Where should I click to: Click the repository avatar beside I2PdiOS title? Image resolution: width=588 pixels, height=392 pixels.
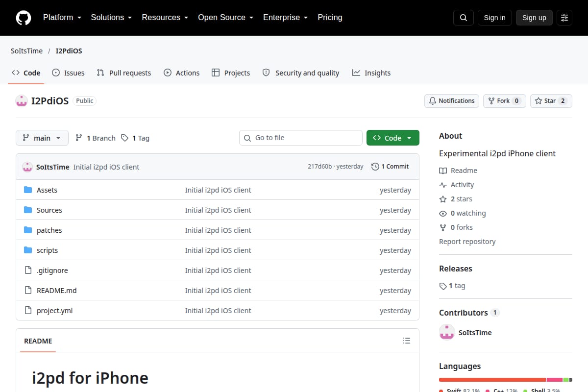pyautogui.click(x=22, y=101)
